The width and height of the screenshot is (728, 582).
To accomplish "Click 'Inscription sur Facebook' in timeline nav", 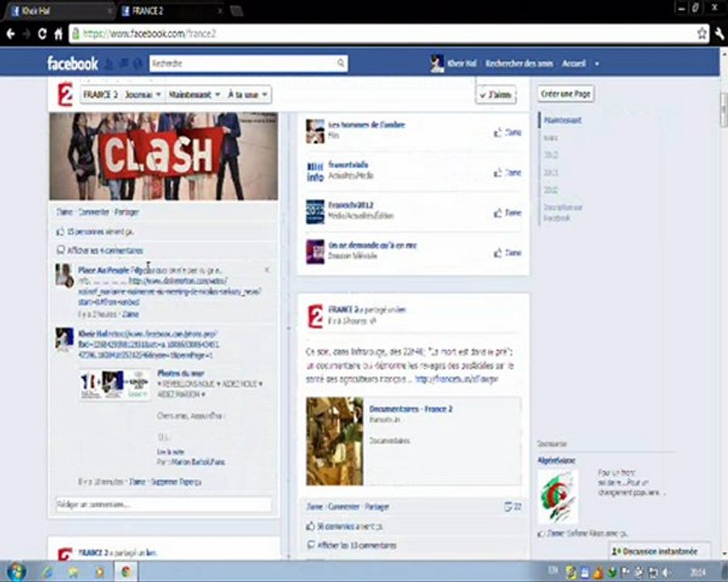I will [x=563, y=213].
